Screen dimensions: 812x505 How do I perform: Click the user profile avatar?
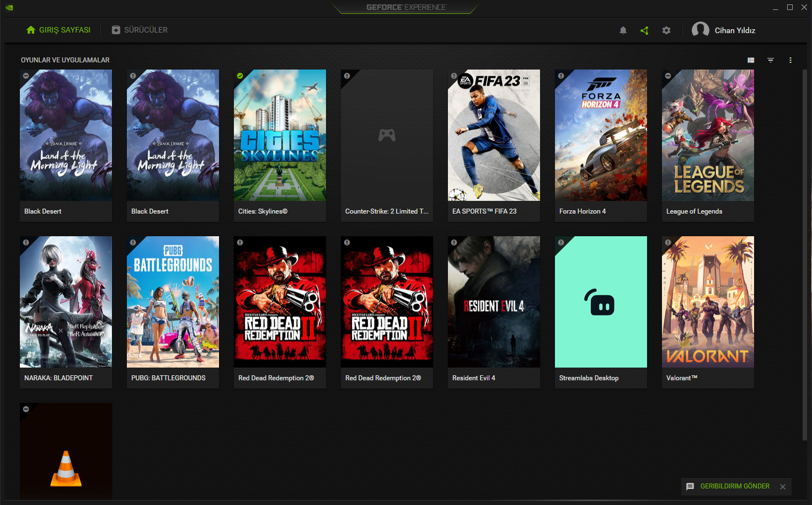click(701, 30)
